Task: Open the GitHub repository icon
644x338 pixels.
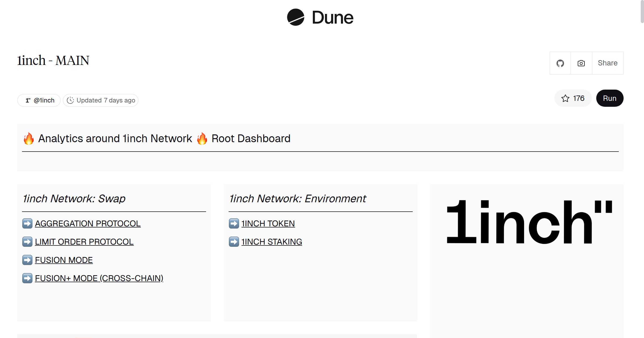Action: [x=560, y=63]
